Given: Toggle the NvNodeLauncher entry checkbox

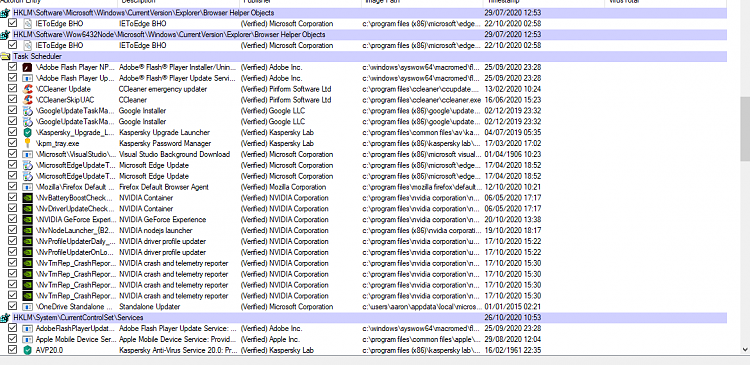Looking at the screenshot, I should point(13,231).
